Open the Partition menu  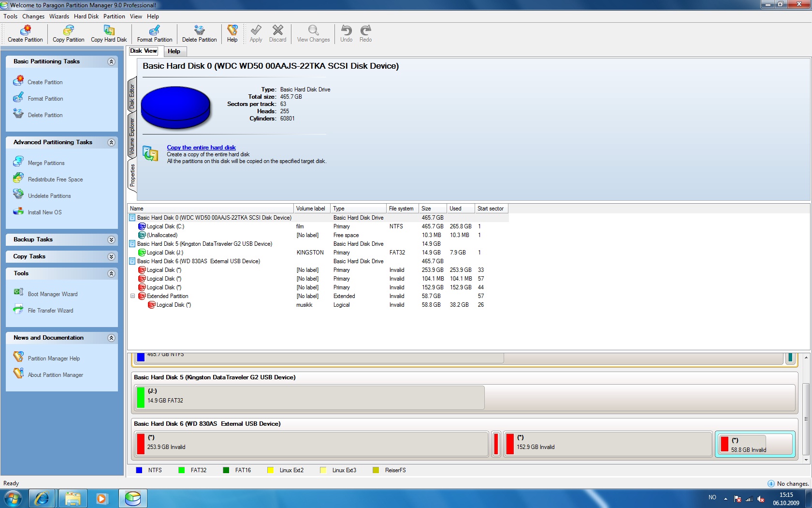pos(114,16)
